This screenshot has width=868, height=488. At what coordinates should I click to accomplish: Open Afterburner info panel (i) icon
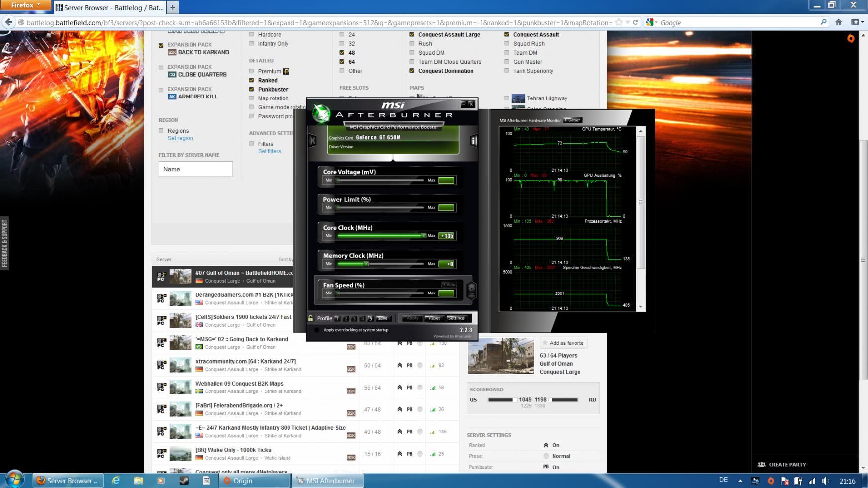tap(473, 141)
